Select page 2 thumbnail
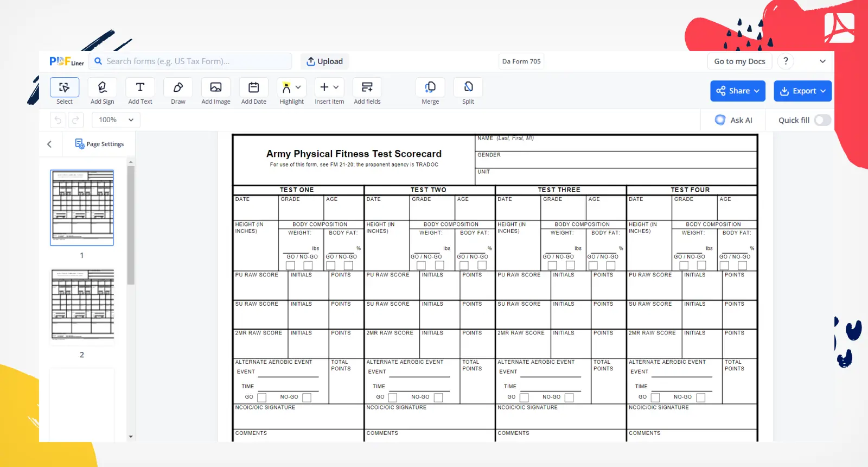 coord(82,305)
